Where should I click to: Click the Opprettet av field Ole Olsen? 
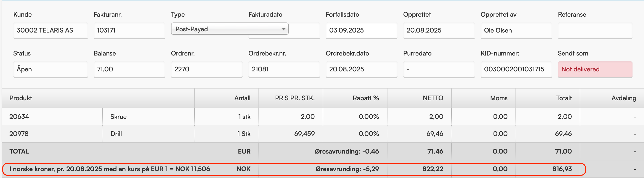coord(516,30)
